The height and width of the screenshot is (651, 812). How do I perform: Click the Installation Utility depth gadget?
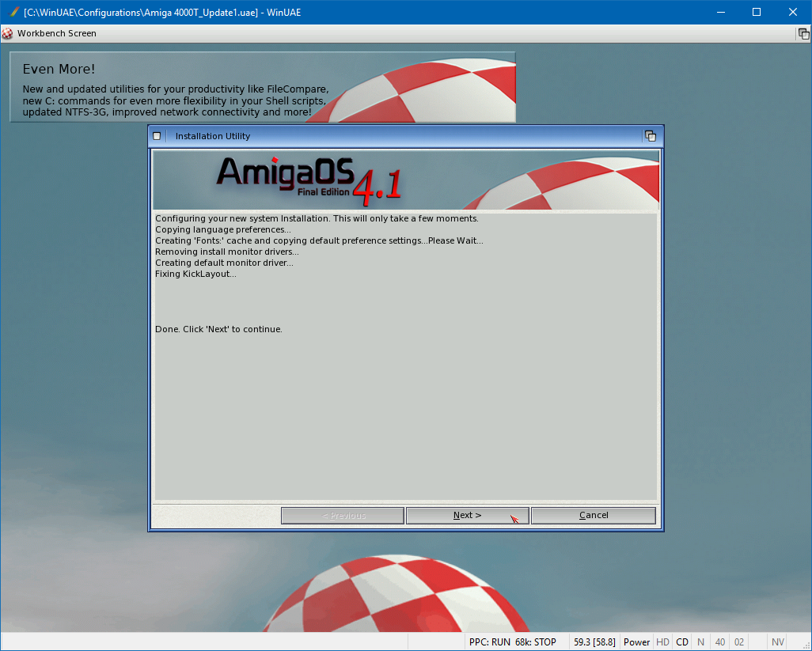[651, 136]
